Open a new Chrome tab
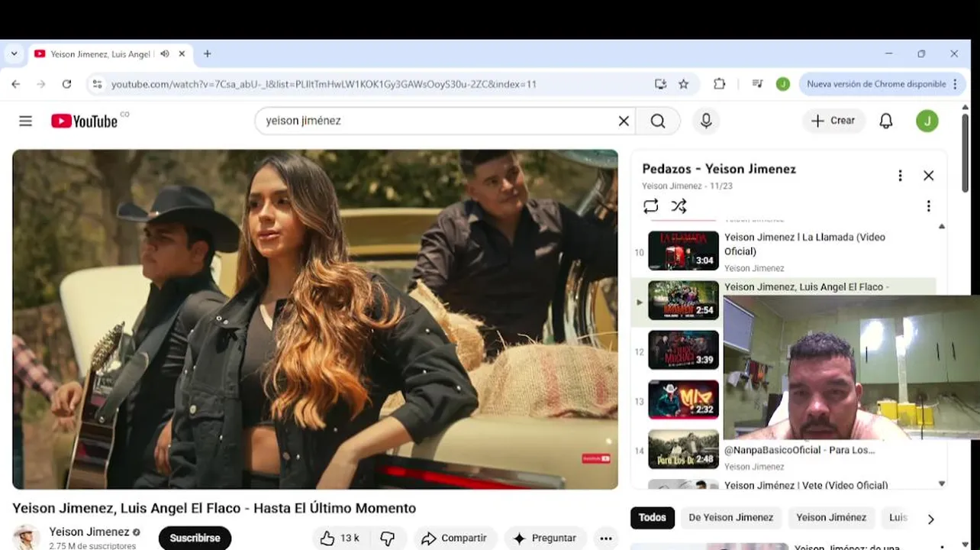Image resolution: width=980 pixels, height=550 pixels. [x=207, y=54]
